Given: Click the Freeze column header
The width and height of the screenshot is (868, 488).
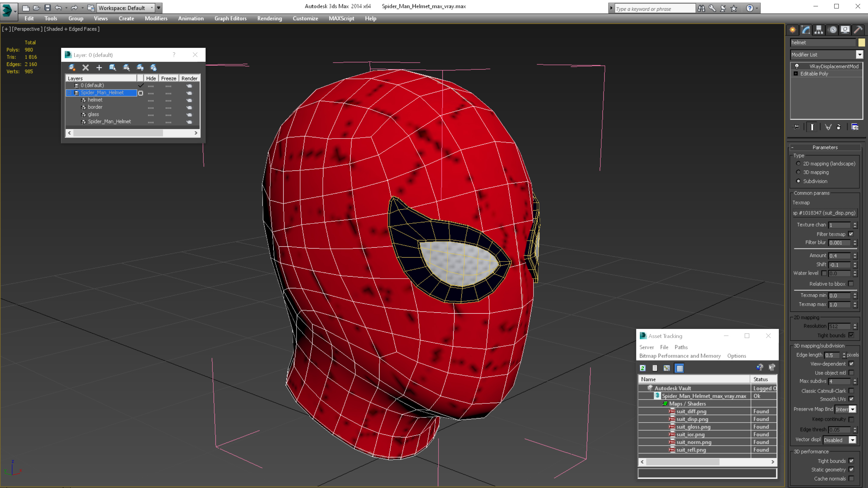Looking at the screenshot, I should pyautogui.click(x=168, y=78).
